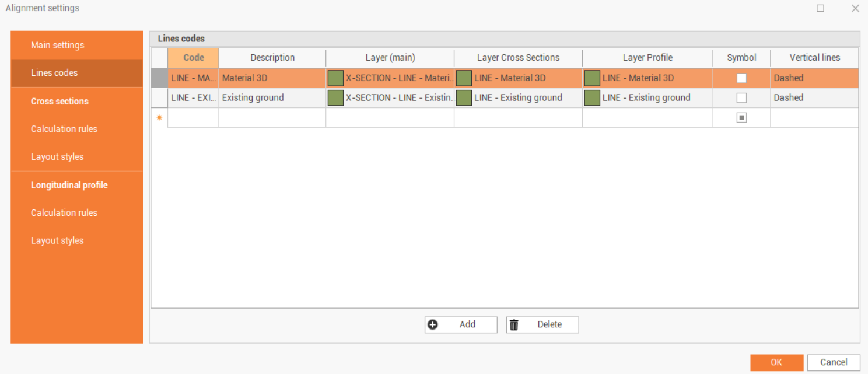Enable Symbol checkbox for Material 3D row
Screen dimensions: 868x374
741,78
